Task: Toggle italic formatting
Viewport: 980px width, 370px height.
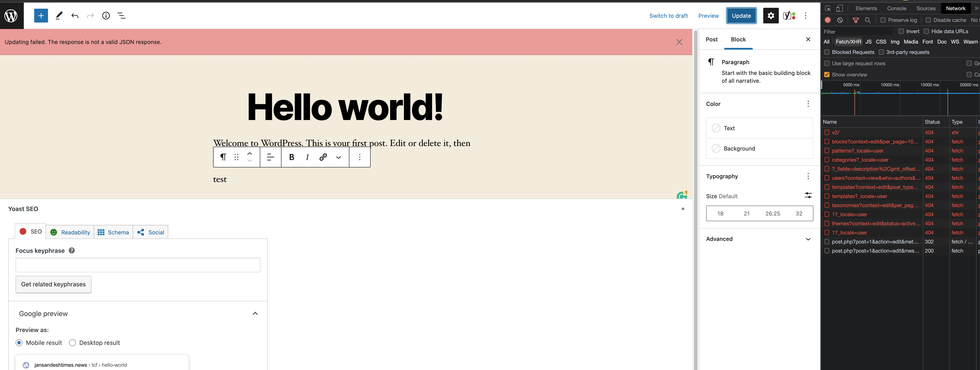Action: tap(307, 157)
